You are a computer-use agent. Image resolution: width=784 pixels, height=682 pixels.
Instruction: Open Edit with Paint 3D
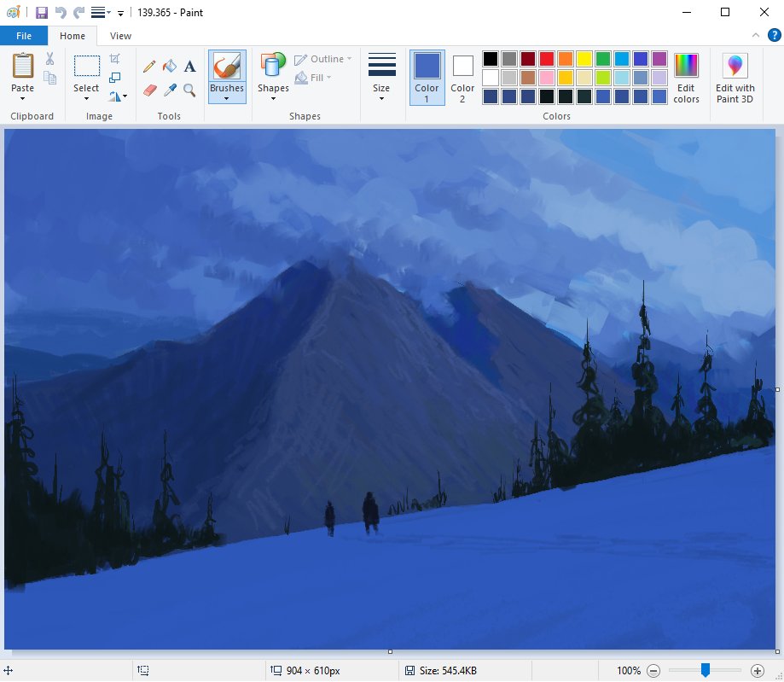point(735,78)
